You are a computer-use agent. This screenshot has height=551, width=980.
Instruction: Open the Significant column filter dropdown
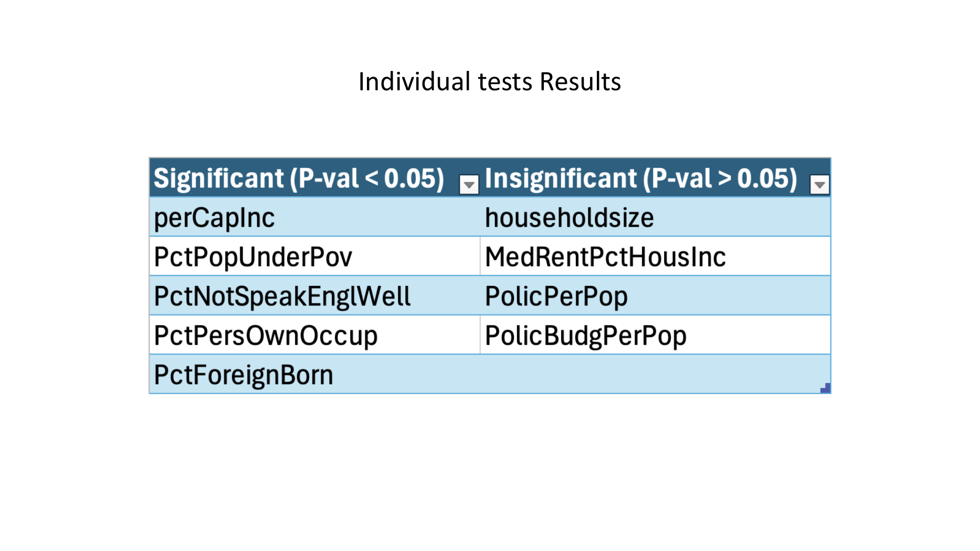pos(469,184)
